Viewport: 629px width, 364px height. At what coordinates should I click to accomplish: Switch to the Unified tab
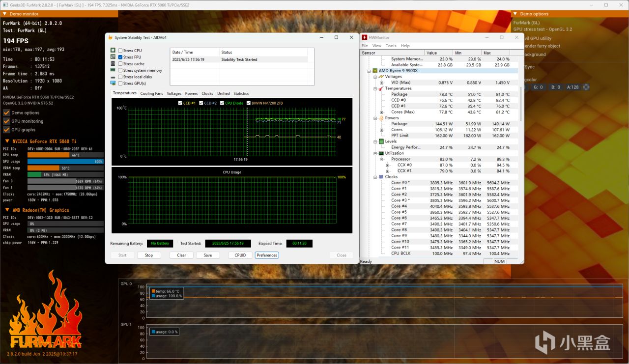click(224, 93)
